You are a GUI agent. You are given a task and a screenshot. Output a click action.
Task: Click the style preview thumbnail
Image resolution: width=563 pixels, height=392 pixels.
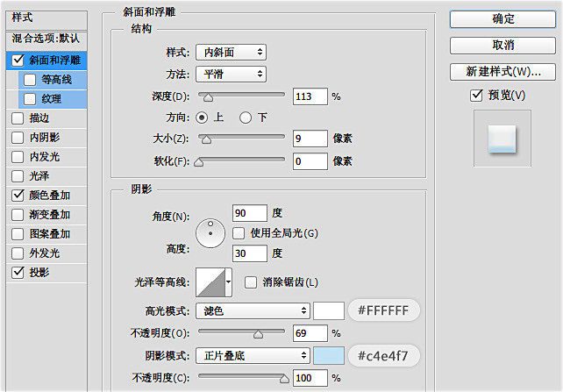point(502,139)
